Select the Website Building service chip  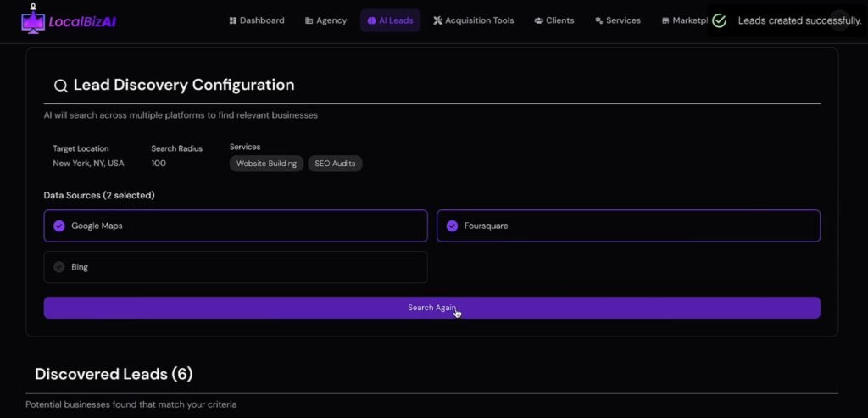point(265,164)
